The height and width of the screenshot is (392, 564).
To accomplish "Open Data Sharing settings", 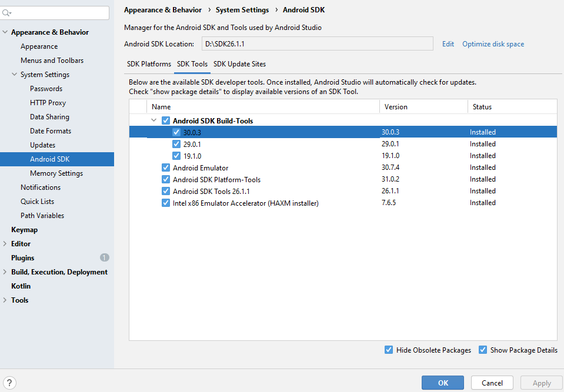I will pyautogui.click(x=49, y=117).
